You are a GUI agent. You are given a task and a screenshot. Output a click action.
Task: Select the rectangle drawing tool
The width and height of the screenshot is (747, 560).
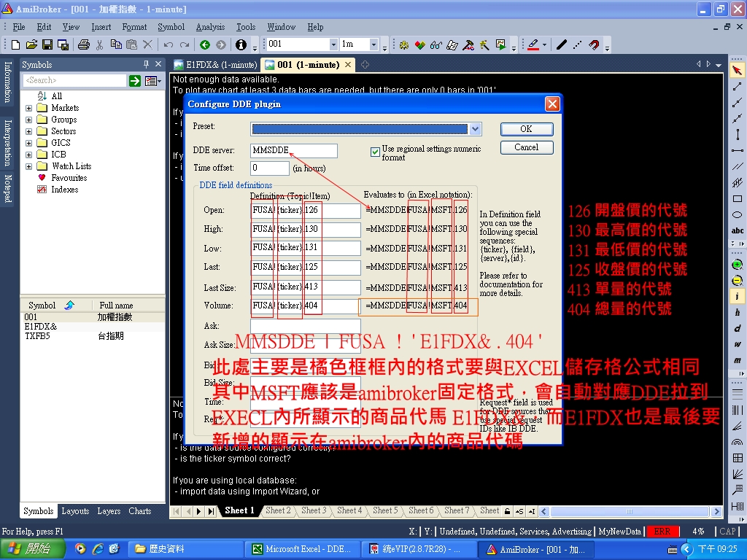(x=737, y=198)
